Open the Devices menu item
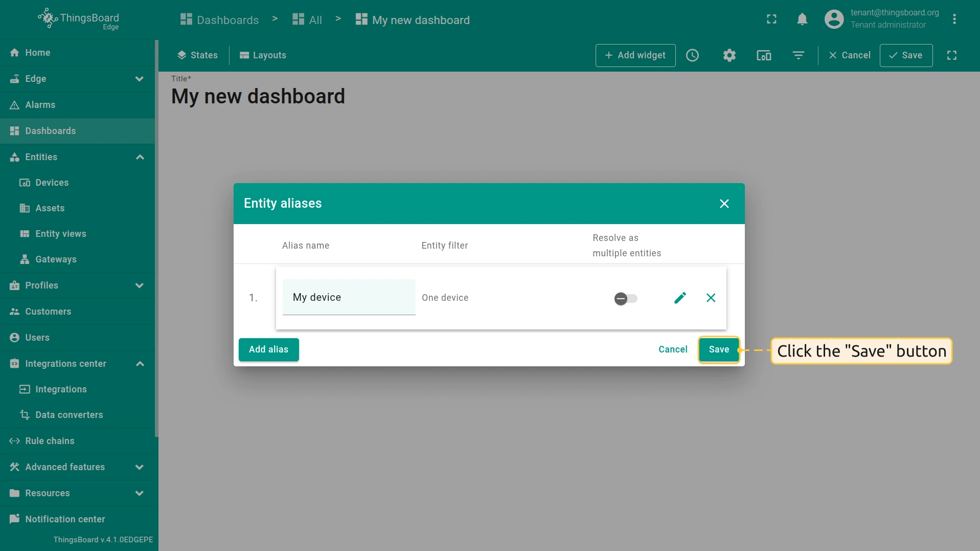The height and width of the screenshot is (551, 980). [x=52, y=183]
